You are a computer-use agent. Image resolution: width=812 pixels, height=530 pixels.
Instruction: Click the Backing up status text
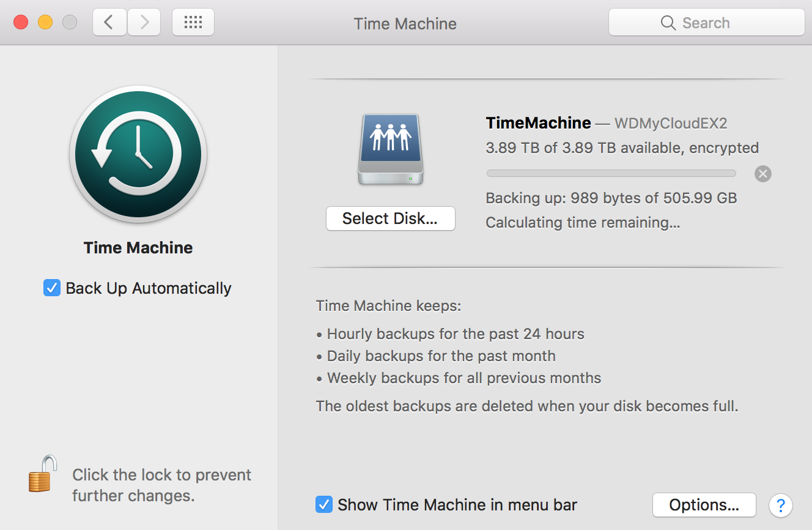(611, 198)
